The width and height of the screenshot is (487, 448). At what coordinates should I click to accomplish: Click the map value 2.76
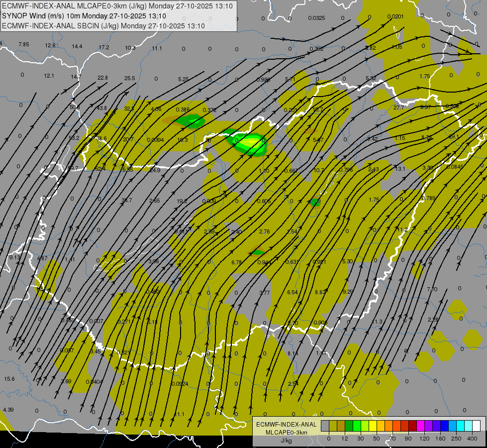coord(264,231)
